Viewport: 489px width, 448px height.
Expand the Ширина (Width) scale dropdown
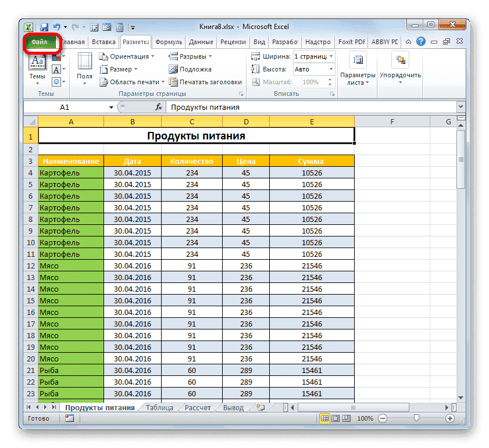click(331, 56)
